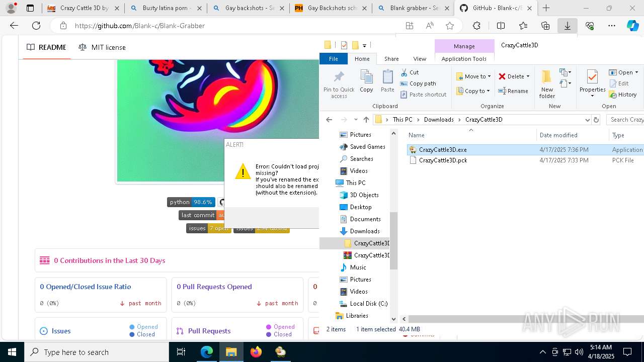Image resolution: width=644 pixels, height=362 pixels.
Task: Sort by Date modified column header
Action: point(558,135)
